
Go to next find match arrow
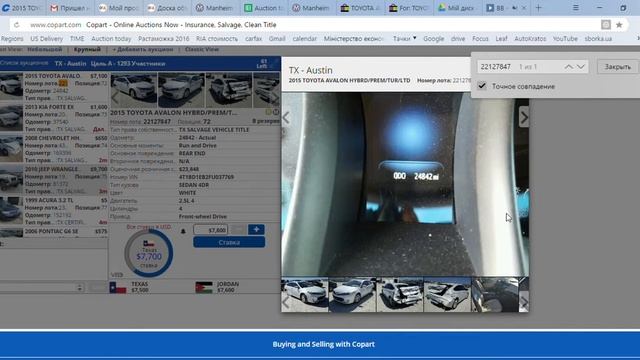(x=581, y=67)
